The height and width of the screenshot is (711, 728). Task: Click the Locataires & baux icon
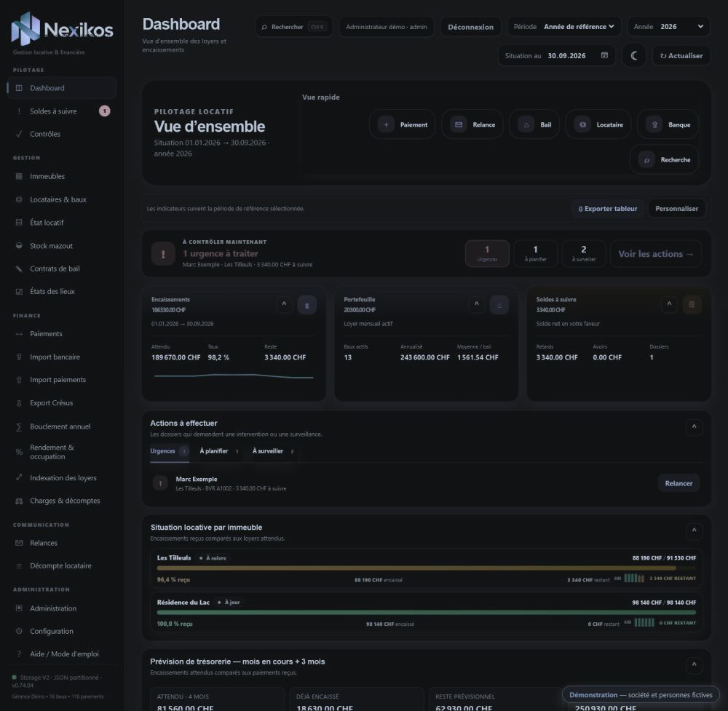click(19, 199)
